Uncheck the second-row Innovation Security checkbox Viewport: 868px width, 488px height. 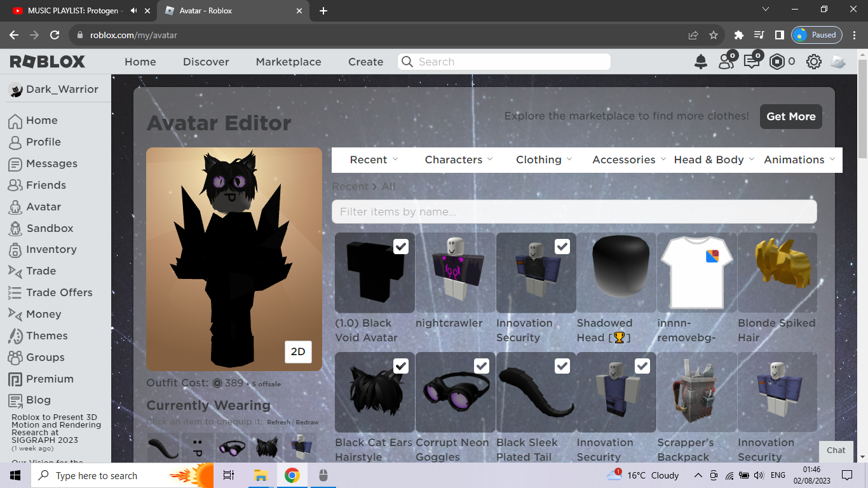click(642, 366)
